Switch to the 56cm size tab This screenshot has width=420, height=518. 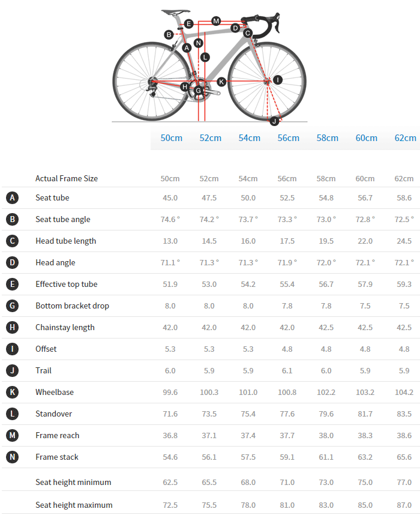click(x=288, y=138)
